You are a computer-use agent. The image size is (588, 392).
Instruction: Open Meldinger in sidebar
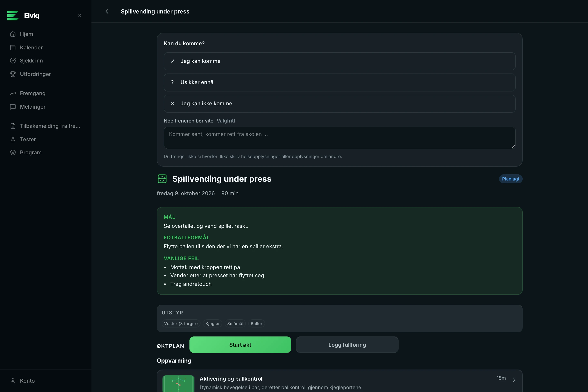coord(46,107)
